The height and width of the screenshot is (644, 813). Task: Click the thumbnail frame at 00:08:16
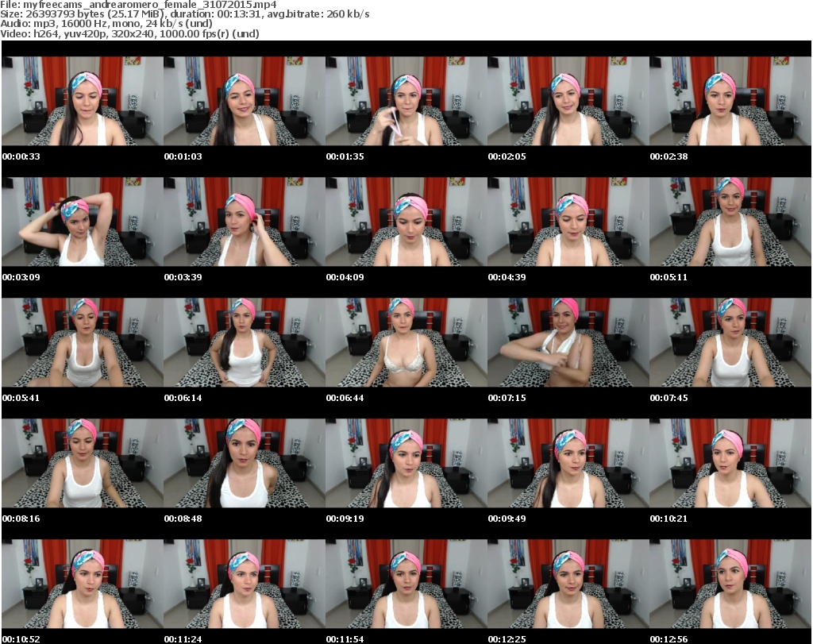point(83,463)
